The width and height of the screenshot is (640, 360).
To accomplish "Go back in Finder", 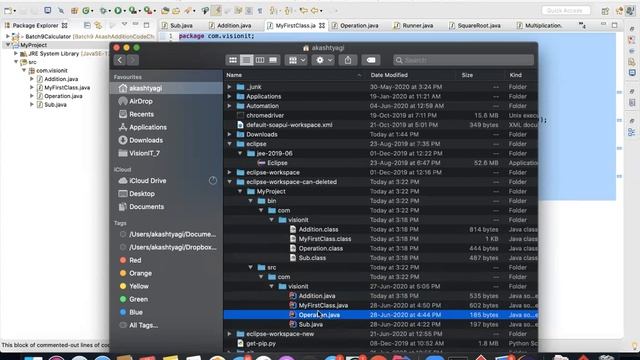I will (x=120, y=60).
